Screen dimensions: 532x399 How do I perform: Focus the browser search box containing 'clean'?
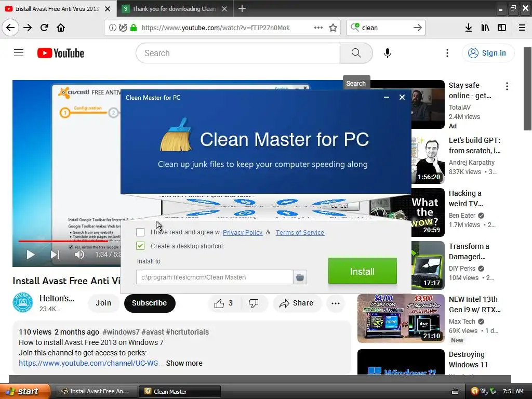(386, 28)
